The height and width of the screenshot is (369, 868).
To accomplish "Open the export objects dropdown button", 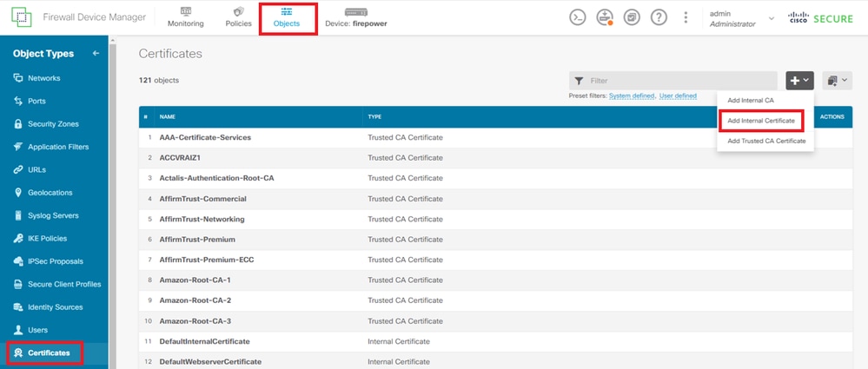I will pos(837,81).
